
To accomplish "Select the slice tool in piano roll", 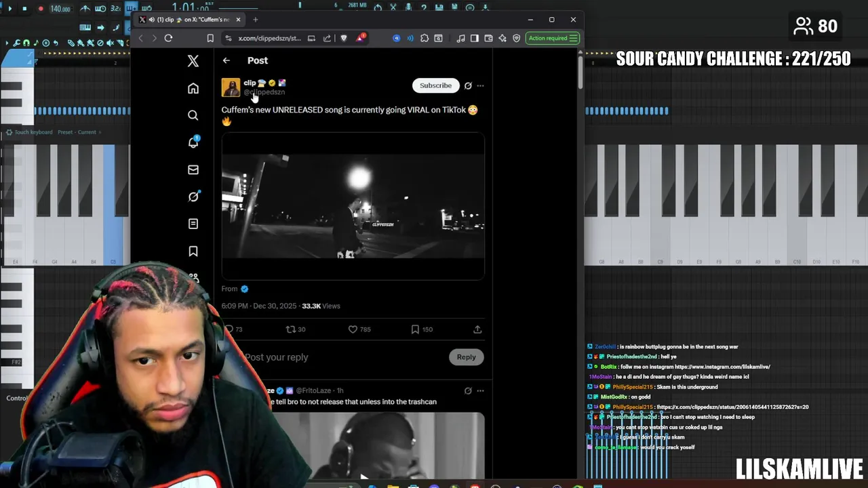I will tap(120, 43).
